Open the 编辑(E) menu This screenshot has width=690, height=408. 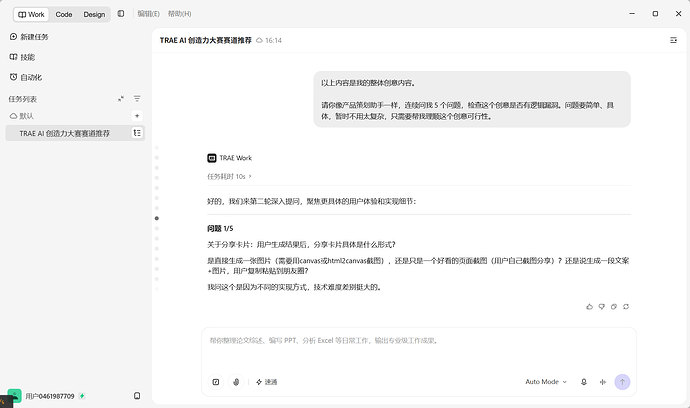coord(148,14)
